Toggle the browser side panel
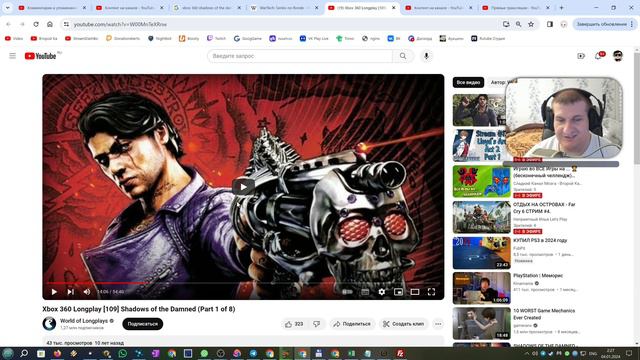Screen dimensions: 640x360 [x=550, y=24]
